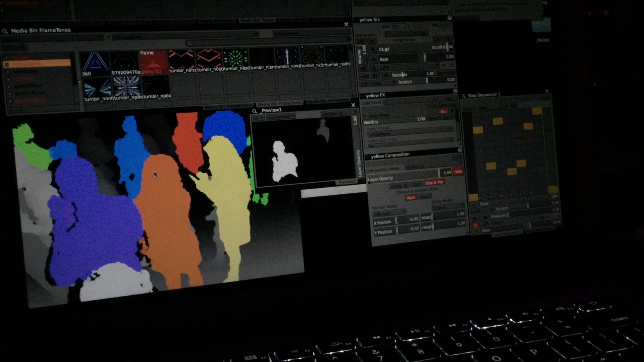Switch to the Comp tab in yellow Composition
644x362 pixels.
[x=398, y=186]
